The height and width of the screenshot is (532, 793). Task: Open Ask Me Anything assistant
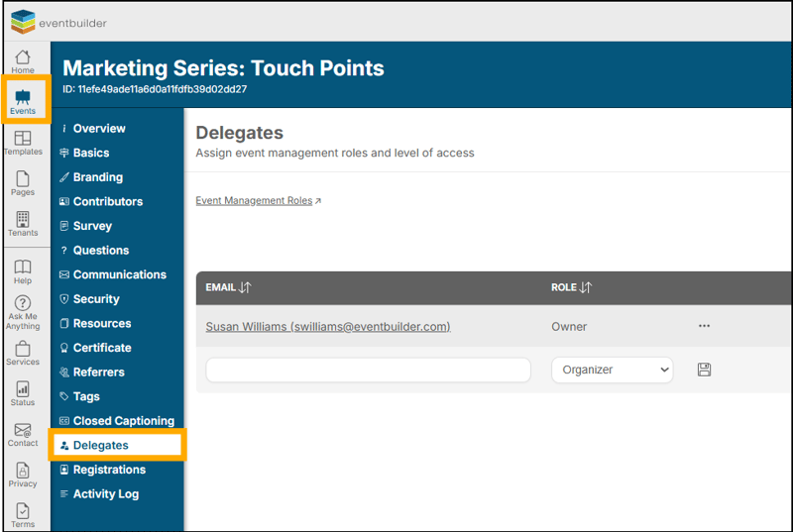coord(23,310)
